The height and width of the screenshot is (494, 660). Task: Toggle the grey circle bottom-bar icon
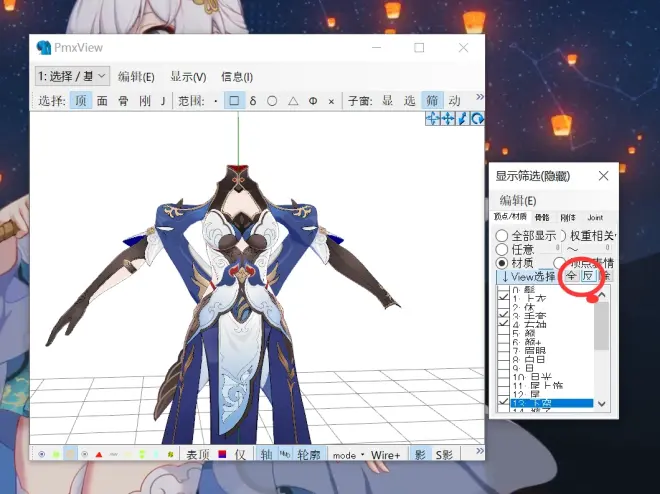(85, 454)
